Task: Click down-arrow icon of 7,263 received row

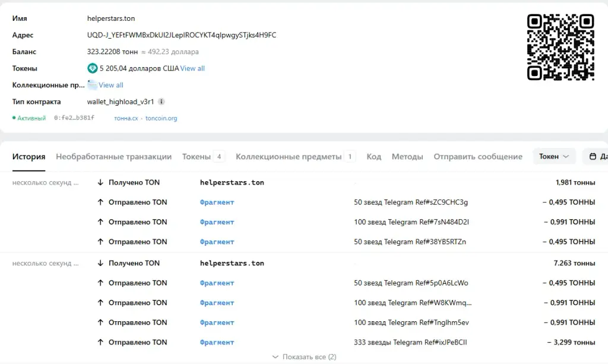Action: (100, 263)
